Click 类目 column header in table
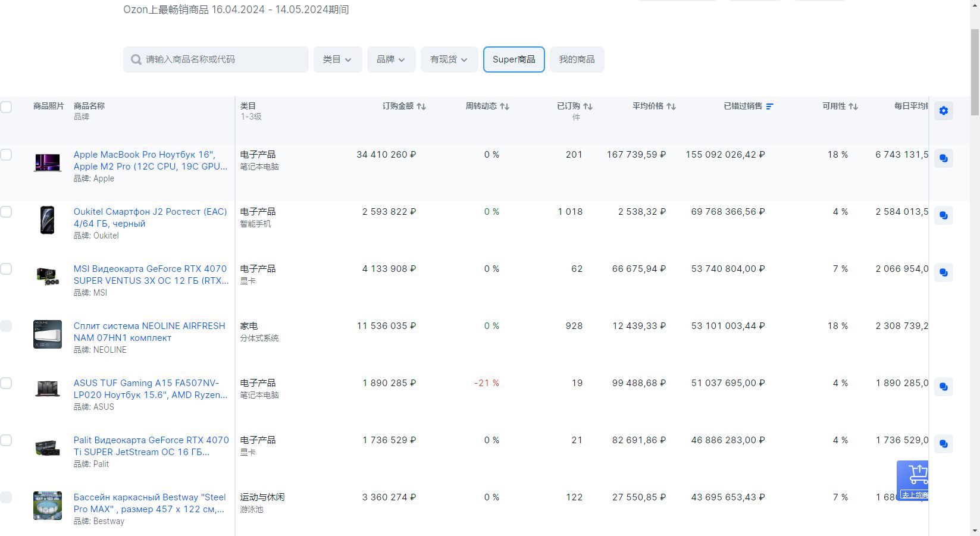 point(248,106)
